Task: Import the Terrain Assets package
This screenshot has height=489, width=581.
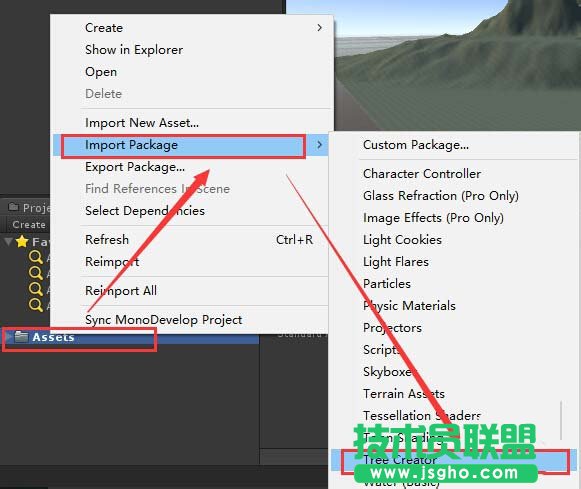Action: coord(454,394)
